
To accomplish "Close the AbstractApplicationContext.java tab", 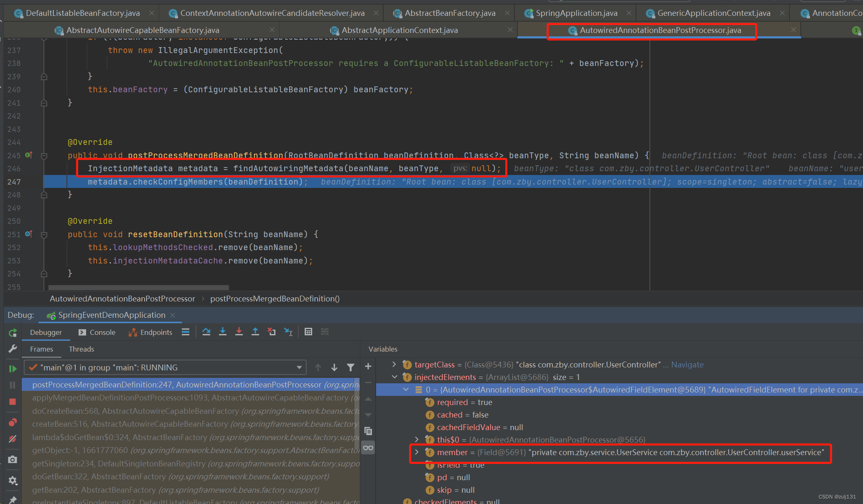I will [x=510, y=30].
